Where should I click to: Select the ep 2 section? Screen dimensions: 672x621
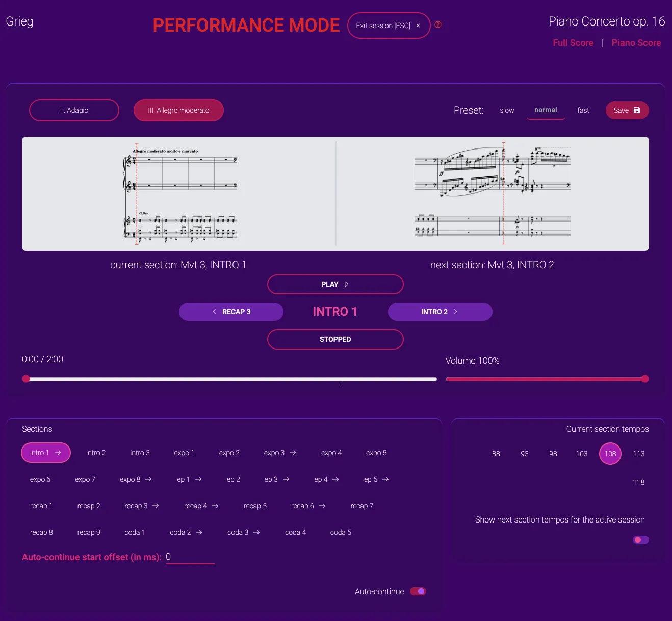point(234,479)
